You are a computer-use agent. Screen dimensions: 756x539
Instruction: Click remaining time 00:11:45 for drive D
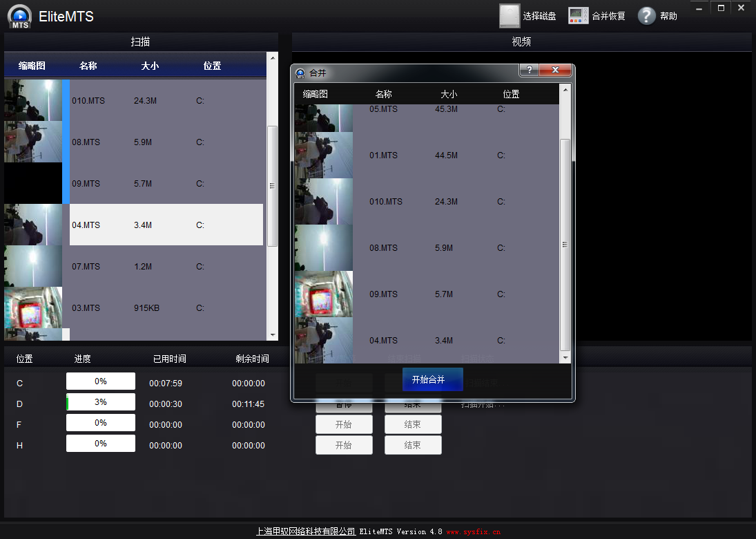(249, 404)
